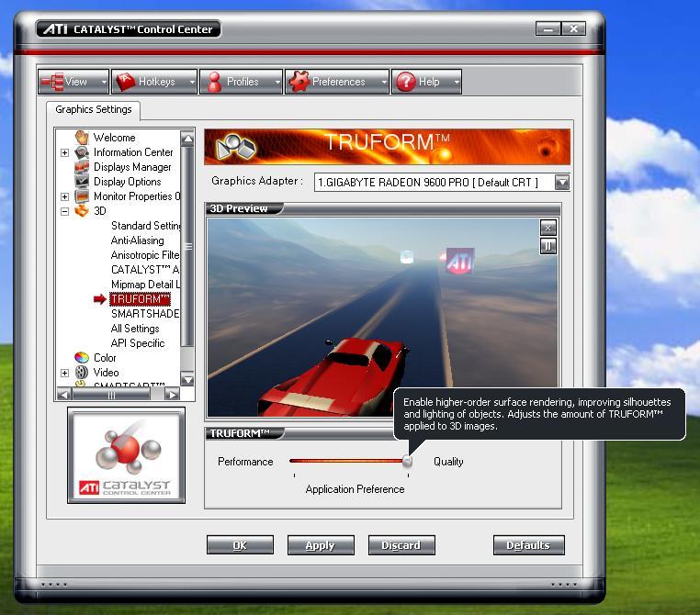
Task: Click the Help question mark icon
Action: [x=406, y=82]
